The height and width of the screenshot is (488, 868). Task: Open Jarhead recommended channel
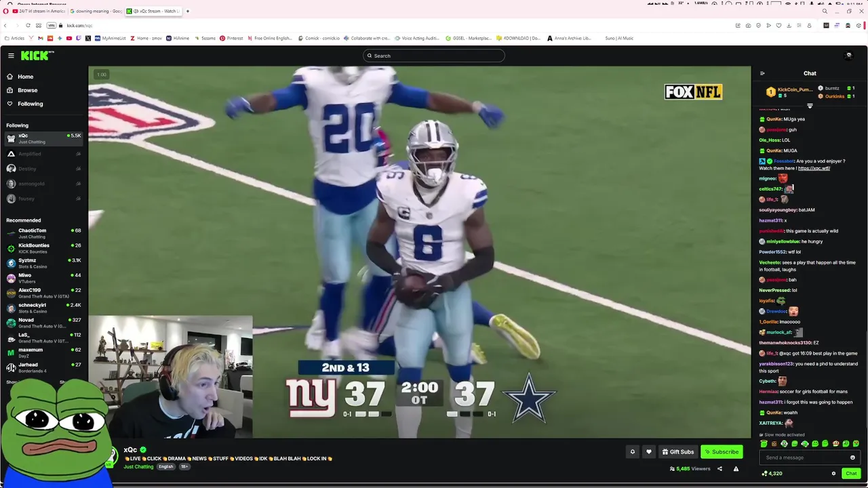[x=43, y=367]
